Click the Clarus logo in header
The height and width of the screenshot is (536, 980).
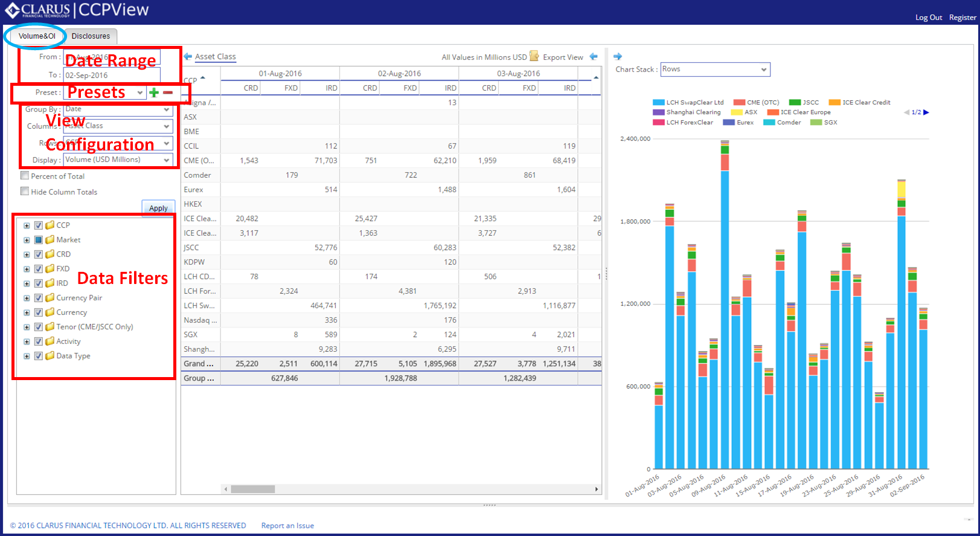[x=37, y=10]
